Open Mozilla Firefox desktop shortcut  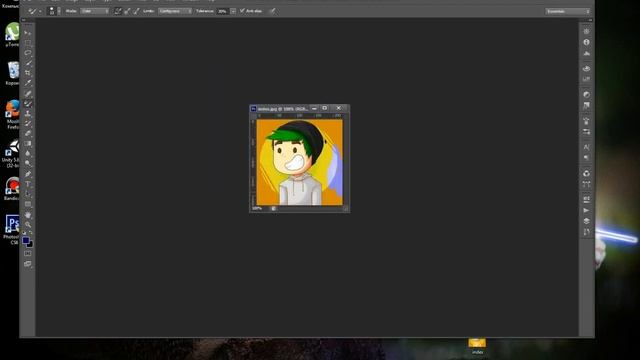pos(13,114)
